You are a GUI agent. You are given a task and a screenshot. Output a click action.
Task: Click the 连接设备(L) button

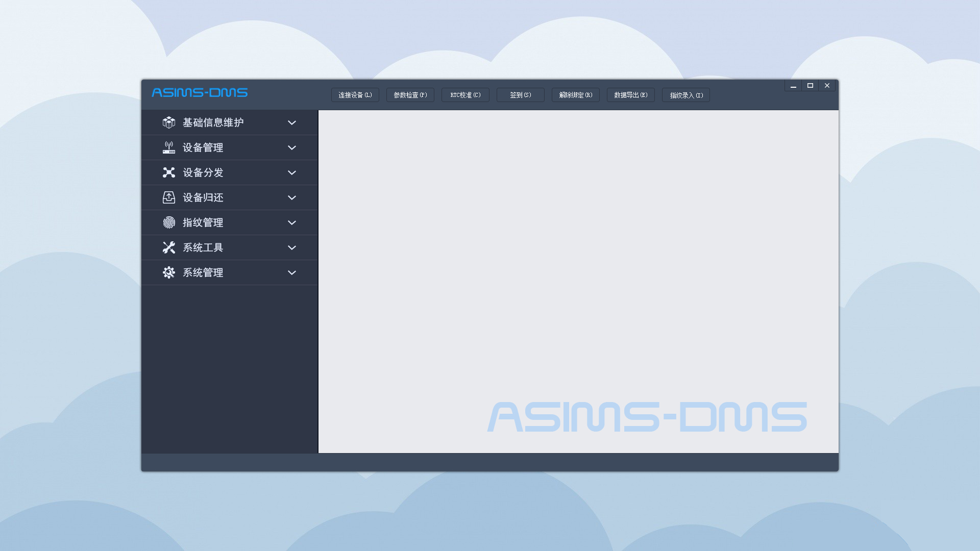(355, 95)
